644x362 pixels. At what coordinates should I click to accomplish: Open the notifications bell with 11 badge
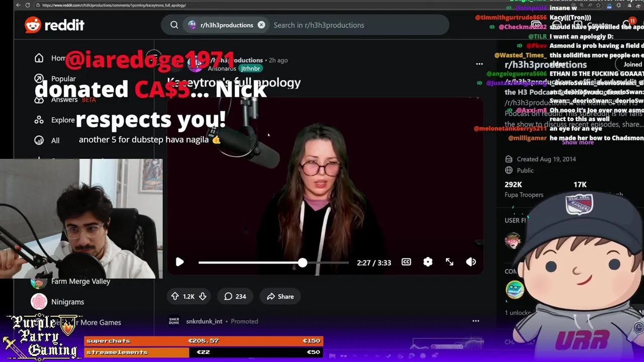point(628,24)
